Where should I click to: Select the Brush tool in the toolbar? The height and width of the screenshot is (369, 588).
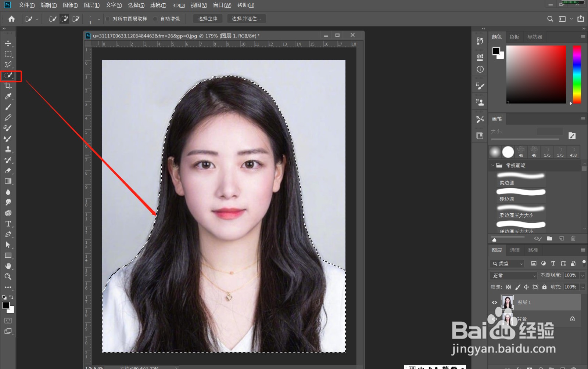click(x=8, y=107)
